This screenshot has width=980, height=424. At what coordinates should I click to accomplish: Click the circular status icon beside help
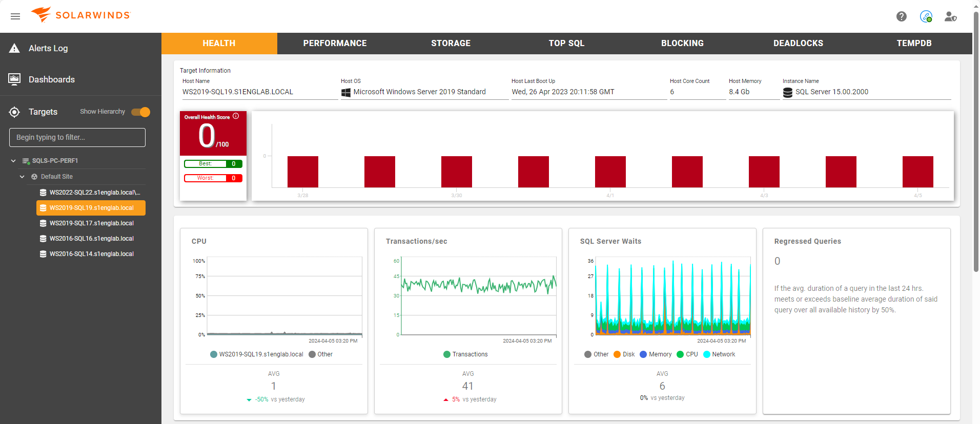[926, 16]
